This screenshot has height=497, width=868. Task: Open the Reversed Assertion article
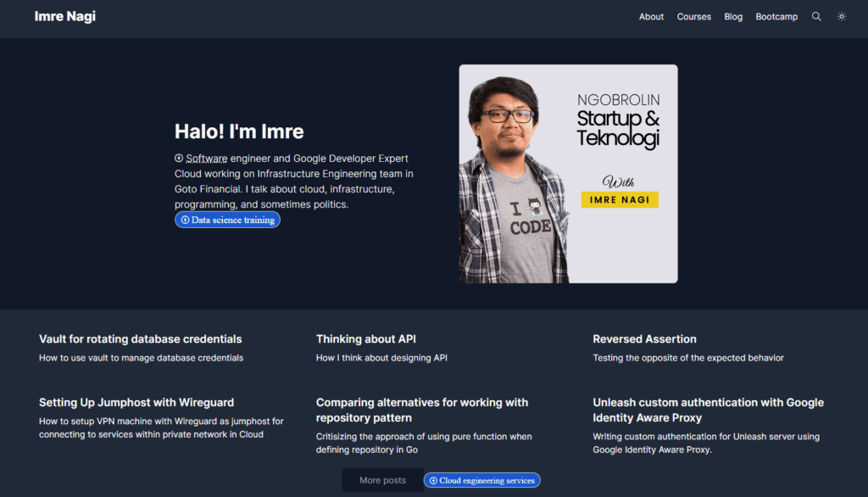click(x=644, y=339)
